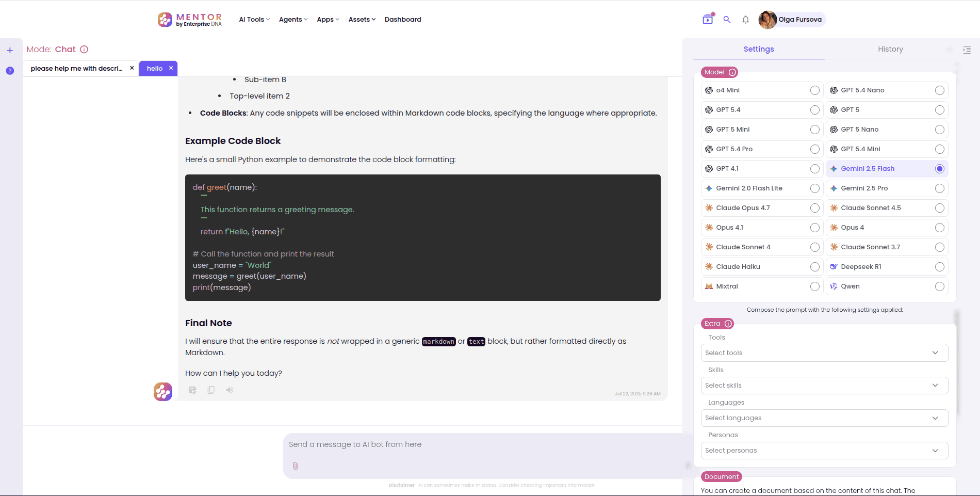This screenshot has width=980, height=496.
Task: Open the notifications bell
Action: [x=745, y=20]
